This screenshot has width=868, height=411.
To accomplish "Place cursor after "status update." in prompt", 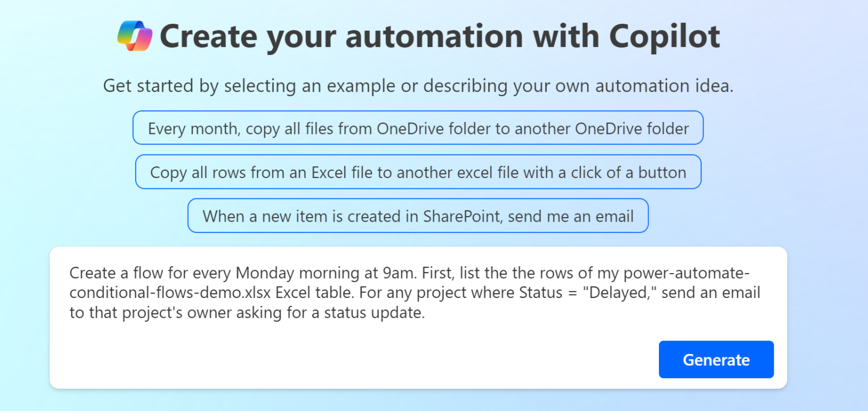I will 426,313.
